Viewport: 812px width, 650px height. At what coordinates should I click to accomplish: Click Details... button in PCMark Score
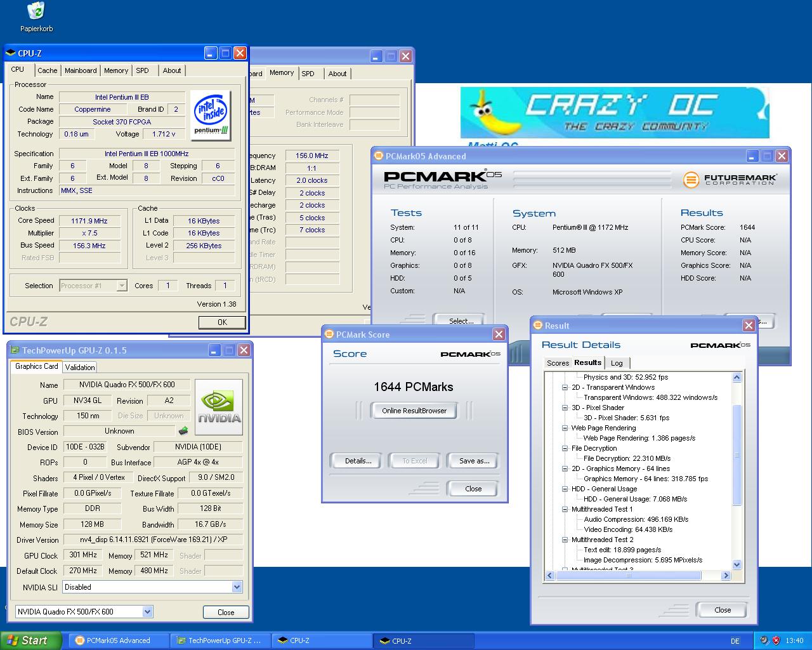(358, 461)
